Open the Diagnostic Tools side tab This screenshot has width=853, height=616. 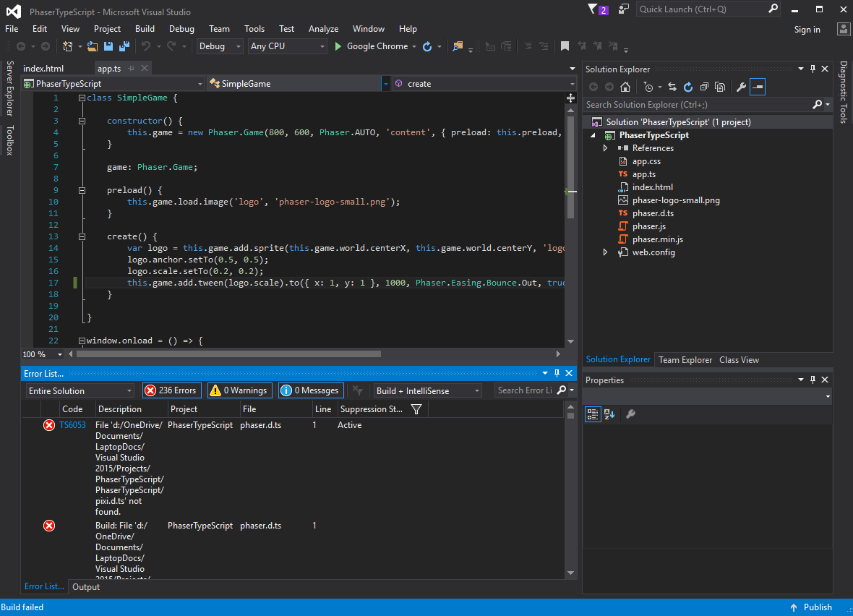(x=843, y=92)
